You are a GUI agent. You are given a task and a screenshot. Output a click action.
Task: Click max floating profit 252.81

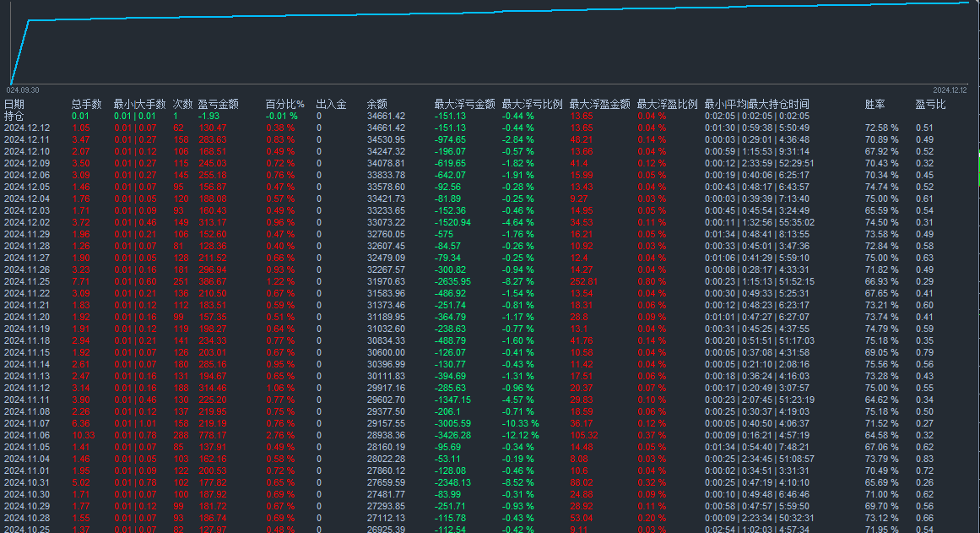coord(584,281)
